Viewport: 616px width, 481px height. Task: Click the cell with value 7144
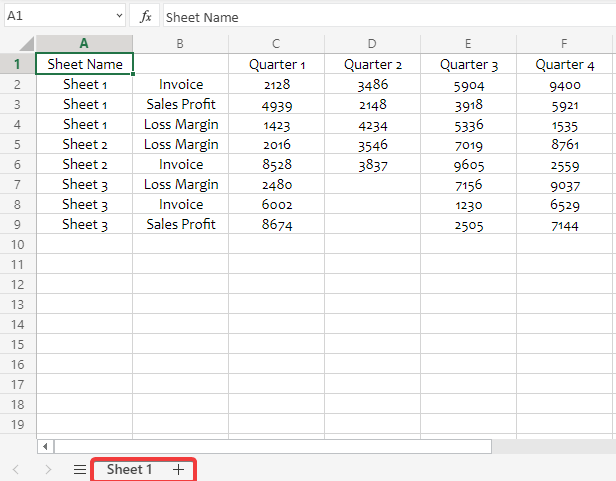pos(565,224)
